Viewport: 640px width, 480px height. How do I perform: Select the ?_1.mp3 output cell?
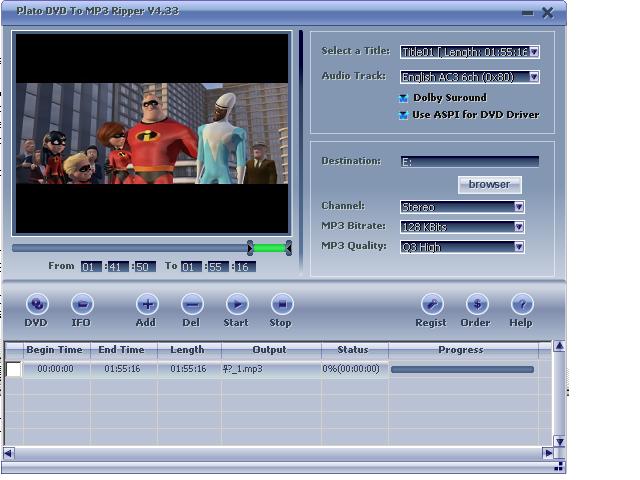coord(271,369)
